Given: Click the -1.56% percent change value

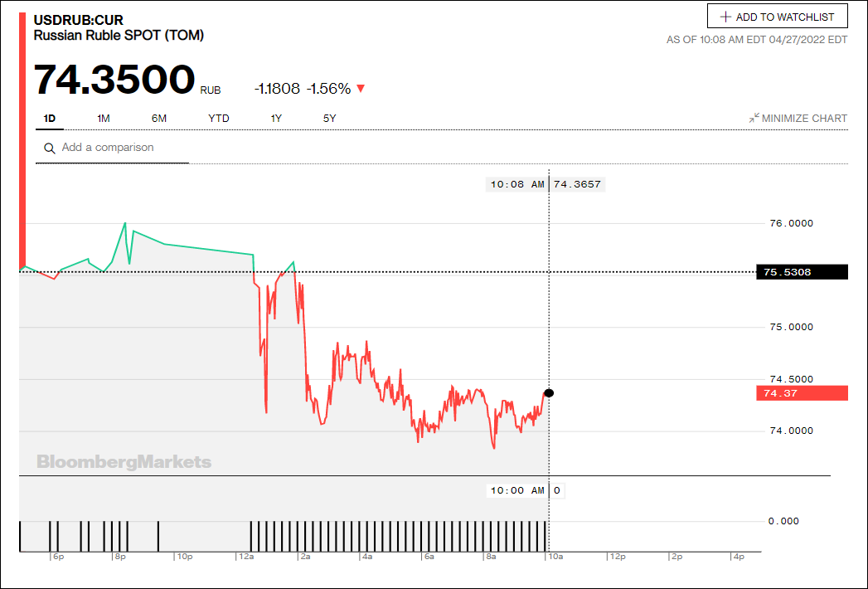Looking at the screenshot, I should point(329,89).
